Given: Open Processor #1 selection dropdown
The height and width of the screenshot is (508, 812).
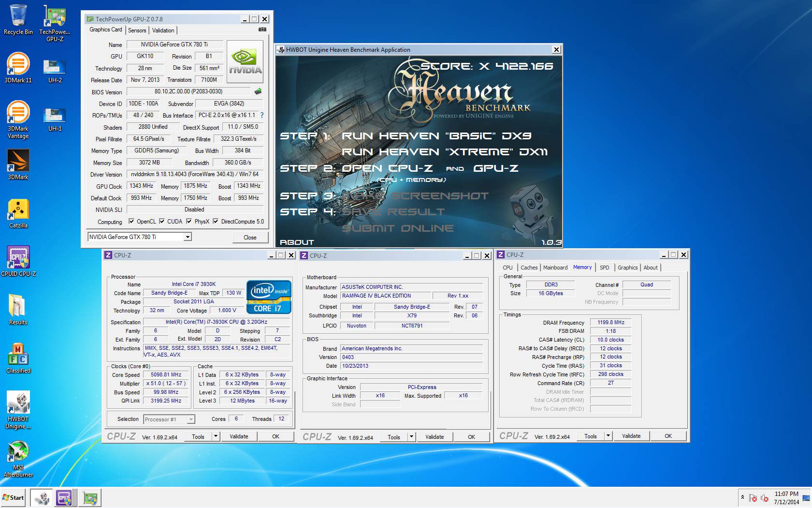Looking at the screenshot, I should [191, 419].
